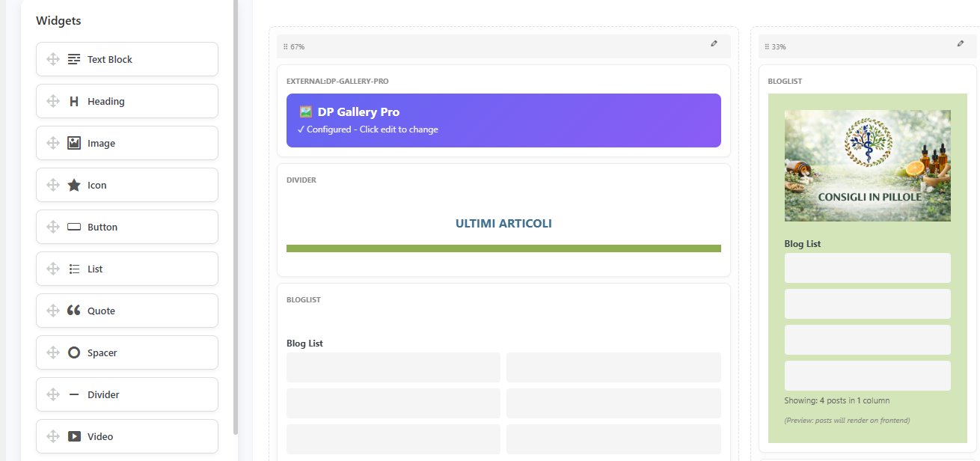Grab the move handle of Image widget
The width and height of the screenshot is (980, 461).
pos(53,143)
